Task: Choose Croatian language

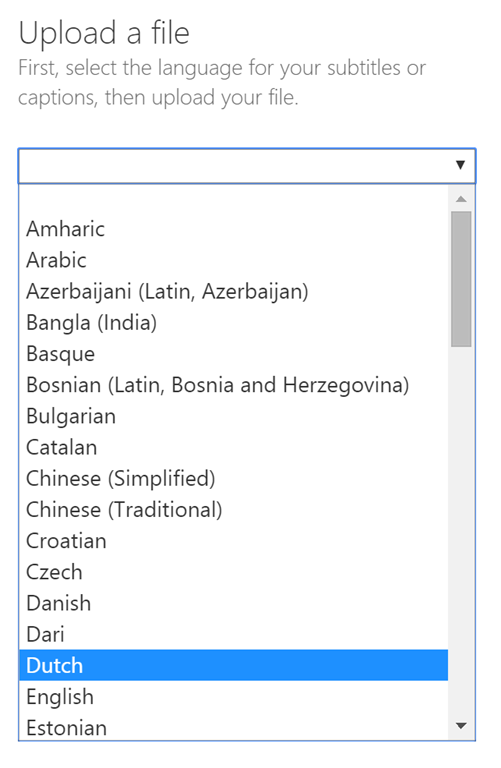Action: tap(234, 541)
